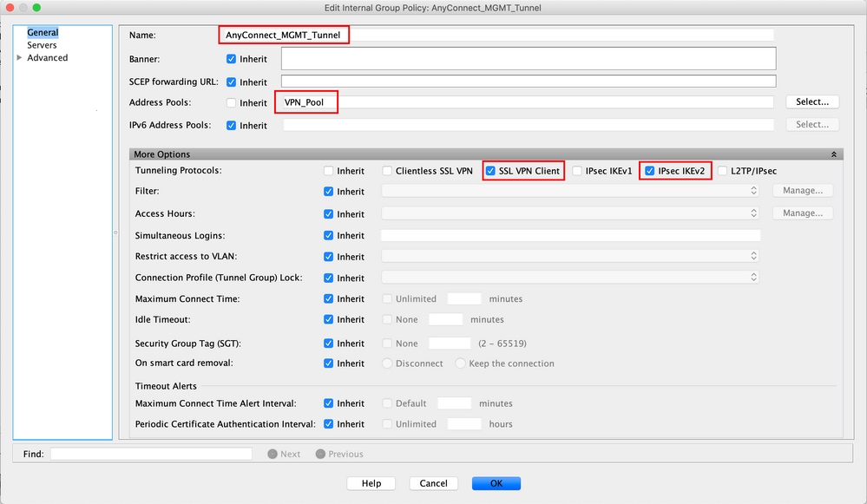The height and width of the screenshot is (504, 867).
Task: Click the Find Next button
Action: click(x=284, y=455)
